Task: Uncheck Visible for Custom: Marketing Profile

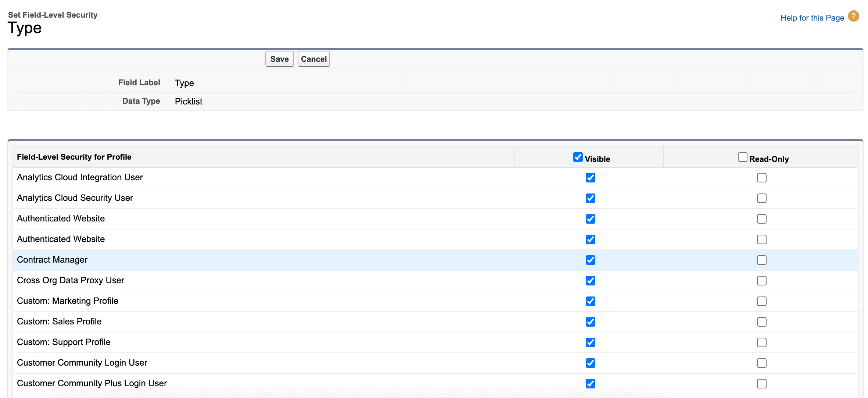Action: coord(590,301)
